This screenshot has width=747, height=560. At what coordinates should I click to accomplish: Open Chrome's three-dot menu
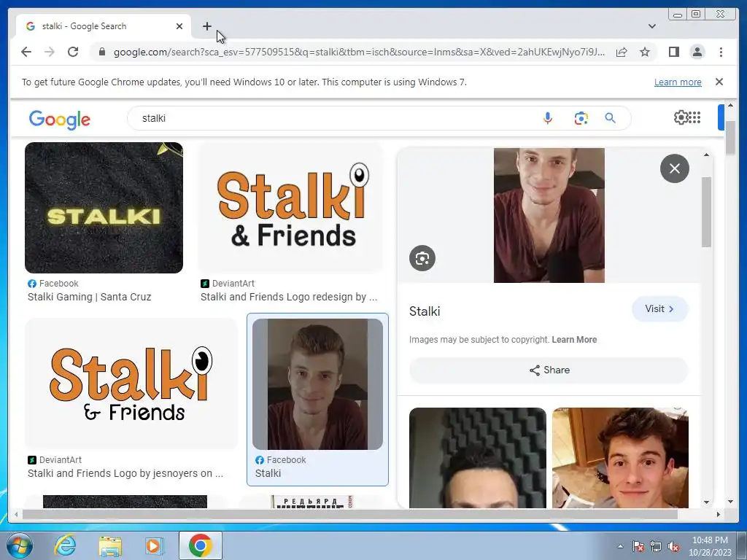[x=721, y=52]
